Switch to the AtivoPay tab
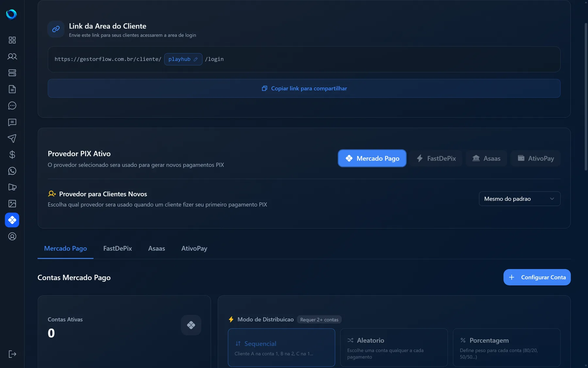Screen dimensions: 588x368 tap(194, 249)
